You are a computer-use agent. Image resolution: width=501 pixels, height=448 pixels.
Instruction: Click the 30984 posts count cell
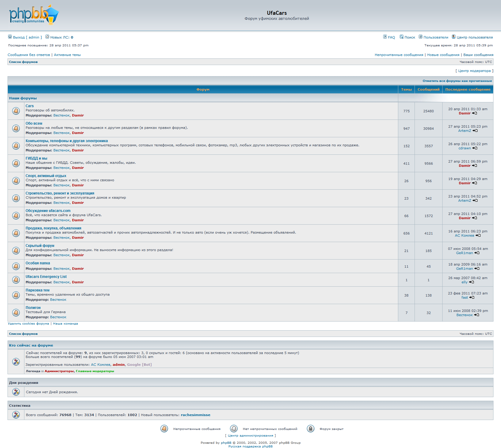click(428, 129)
